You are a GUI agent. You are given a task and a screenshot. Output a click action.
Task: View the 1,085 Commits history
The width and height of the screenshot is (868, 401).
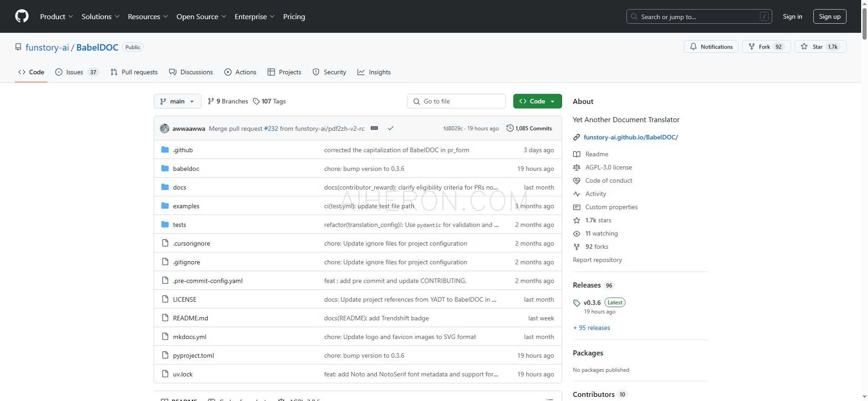(x=529, y=129)
